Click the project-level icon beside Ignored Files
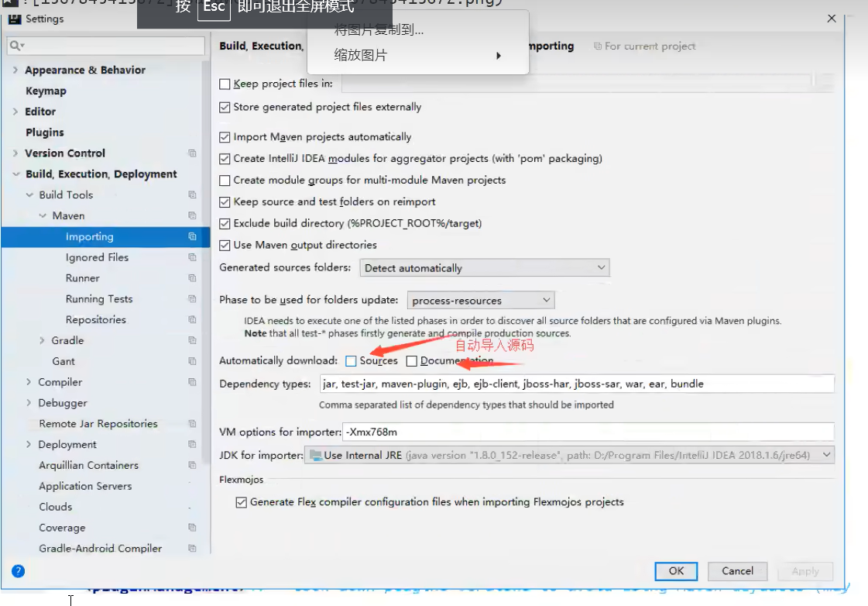The width and height of the screenshot is (868, 606). pyautogui.click(x=192, y=257)
